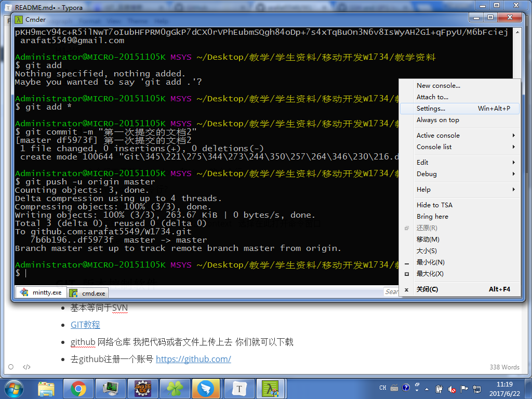532x399 pixels.
Task: Expand the Console list submenu
Action: [x=460, y=147]
